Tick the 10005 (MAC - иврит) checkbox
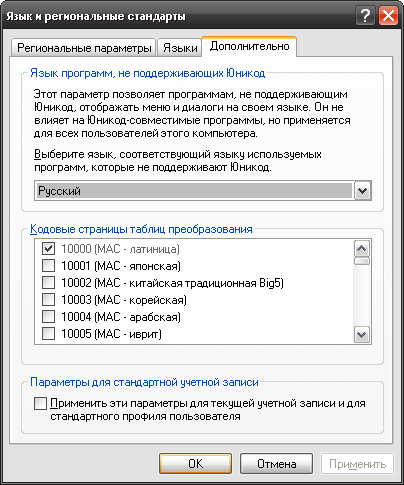The height and width of the screenshot is (485, 404). tap(48, 333)
